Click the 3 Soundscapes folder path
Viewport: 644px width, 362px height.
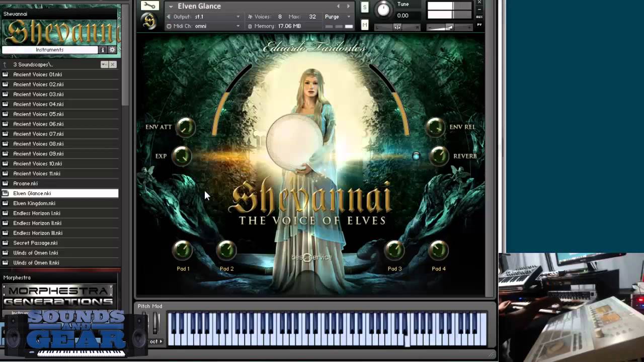pos(33,64)
